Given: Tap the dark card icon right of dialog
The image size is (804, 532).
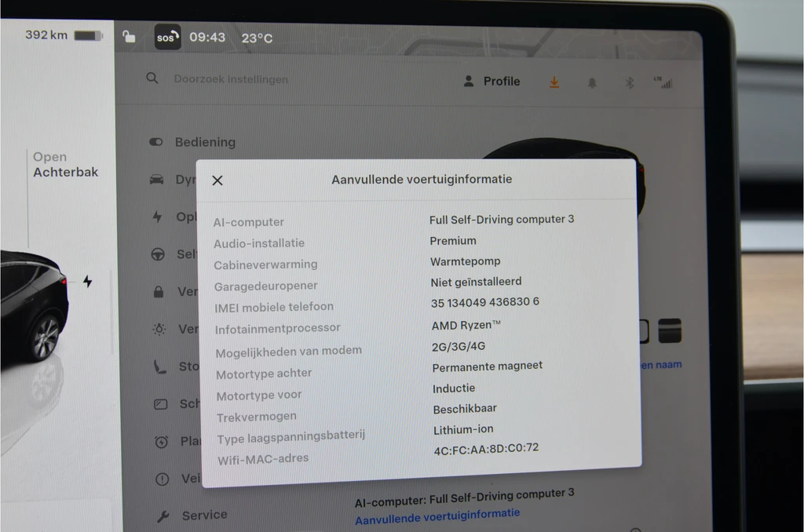Looking at the screenshot, I should pos(670,330).
